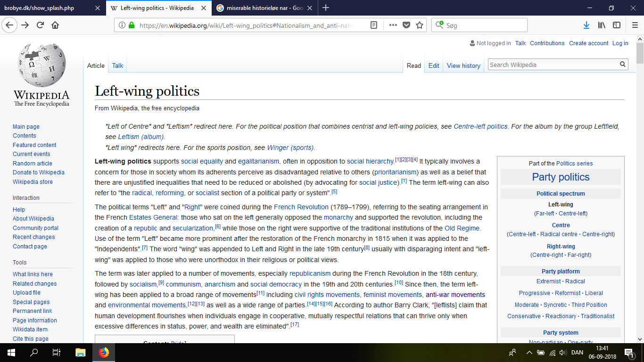644x362 pixels.
Task: Reload the current page
Action: (40, 25)
